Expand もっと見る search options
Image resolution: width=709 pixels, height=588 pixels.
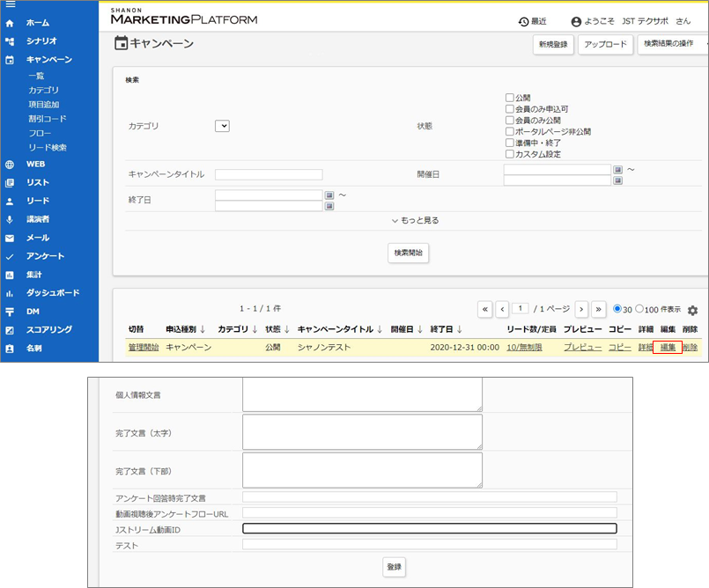click(415, 220)
